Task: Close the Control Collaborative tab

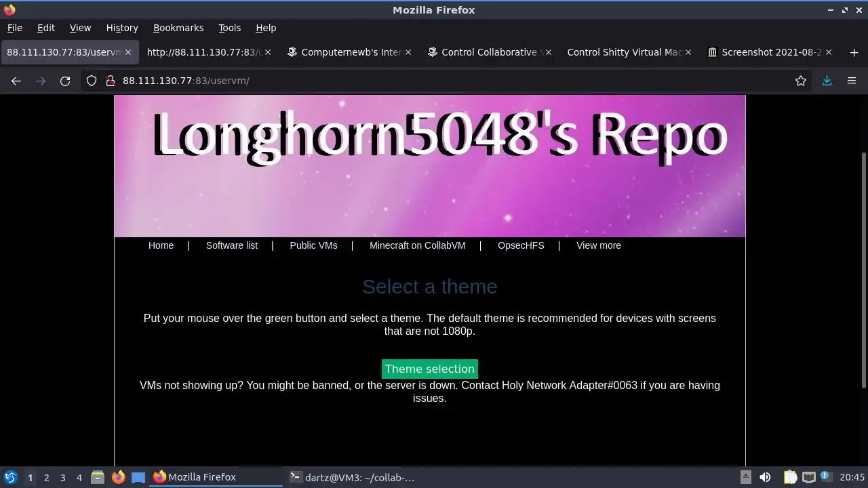Action: (548, 52)
